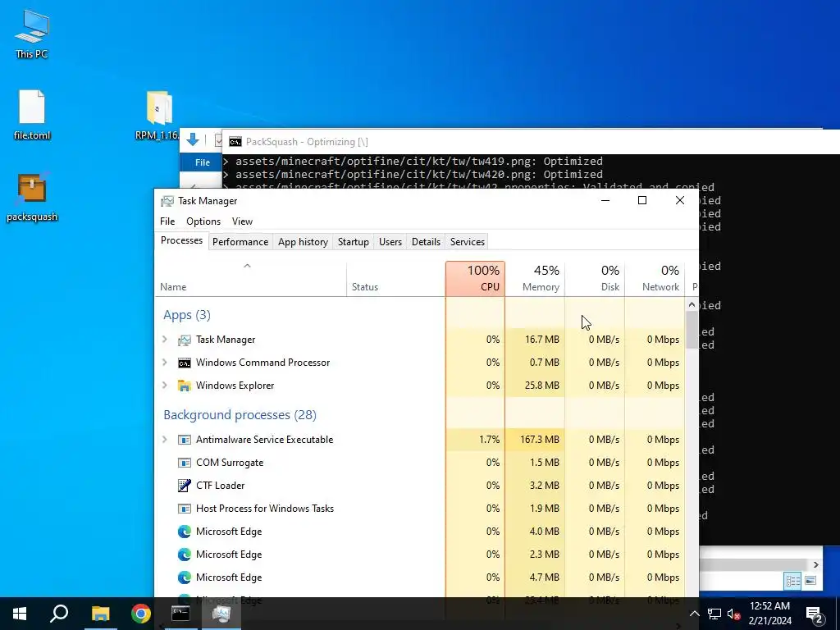Click the Windows Command Processor icon
Viewport: 840px width, 630px height.
tap(185, 363)
